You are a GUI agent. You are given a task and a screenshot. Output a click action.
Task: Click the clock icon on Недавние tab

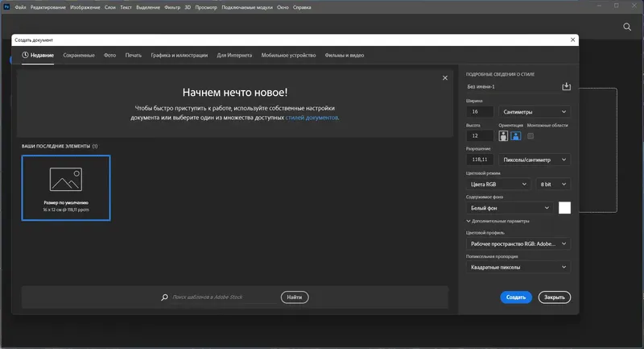pyautogui.click(x=25, y=55)
